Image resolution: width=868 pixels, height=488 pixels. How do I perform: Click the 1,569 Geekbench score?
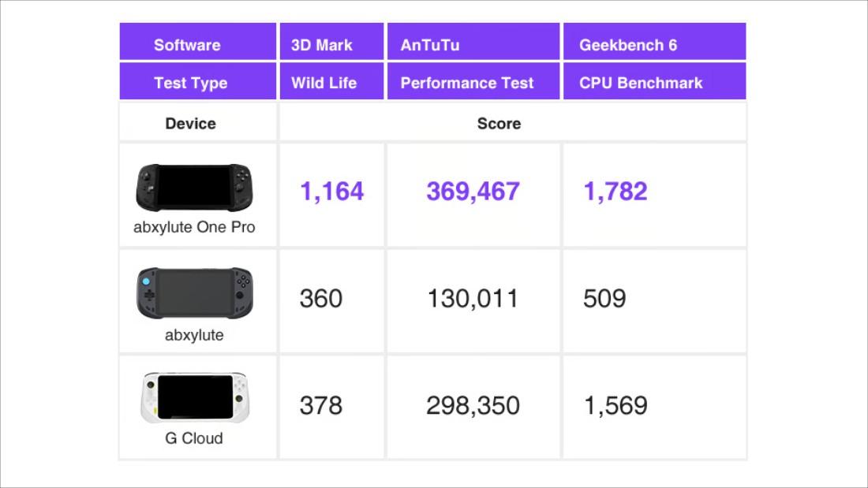615,405
